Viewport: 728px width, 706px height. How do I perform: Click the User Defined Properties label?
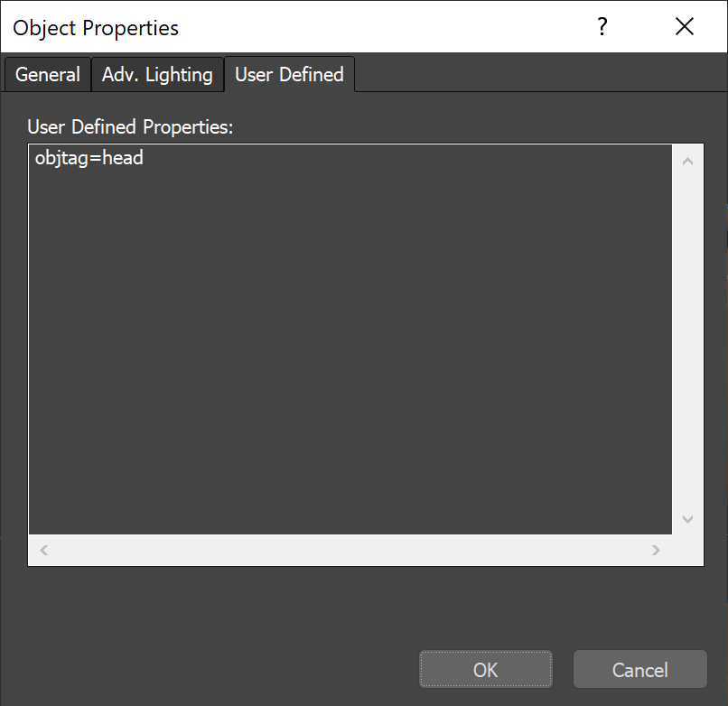point(130,127)
